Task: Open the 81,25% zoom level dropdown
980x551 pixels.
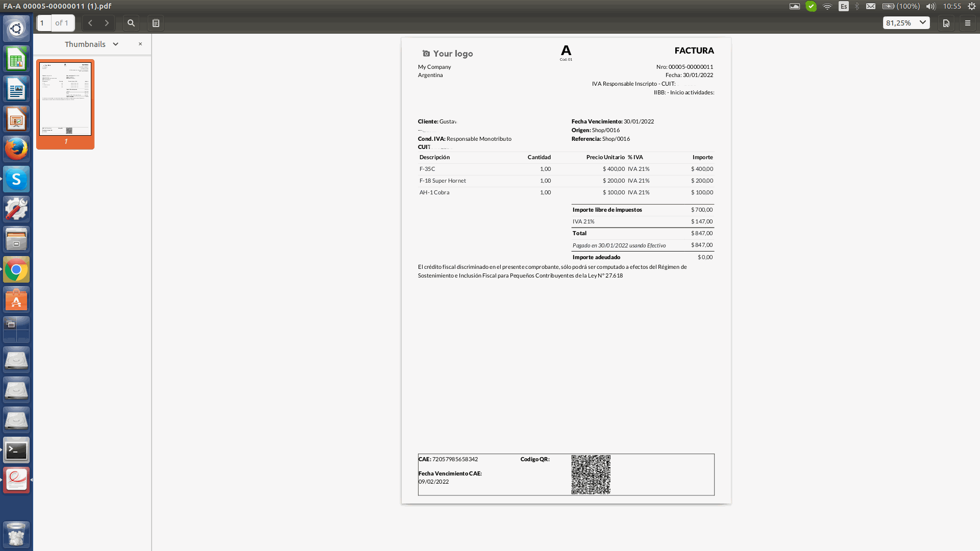Action: point(906,23)
